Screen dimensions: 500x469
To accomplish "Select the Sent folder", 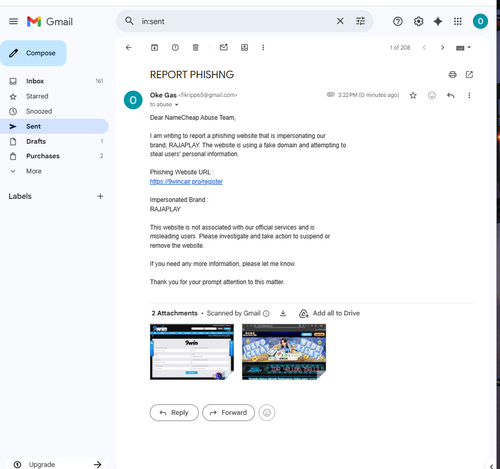I will (54, 126).
